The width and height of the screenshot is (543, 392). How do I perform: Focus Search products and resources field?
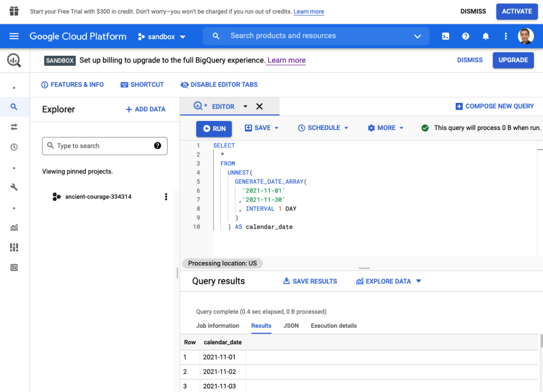pos(316,36)
